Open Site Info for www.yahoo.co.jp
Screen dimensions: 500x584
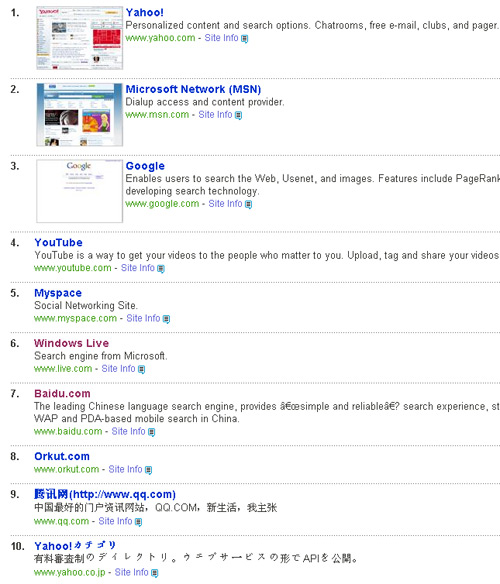[x=132, y=572]
